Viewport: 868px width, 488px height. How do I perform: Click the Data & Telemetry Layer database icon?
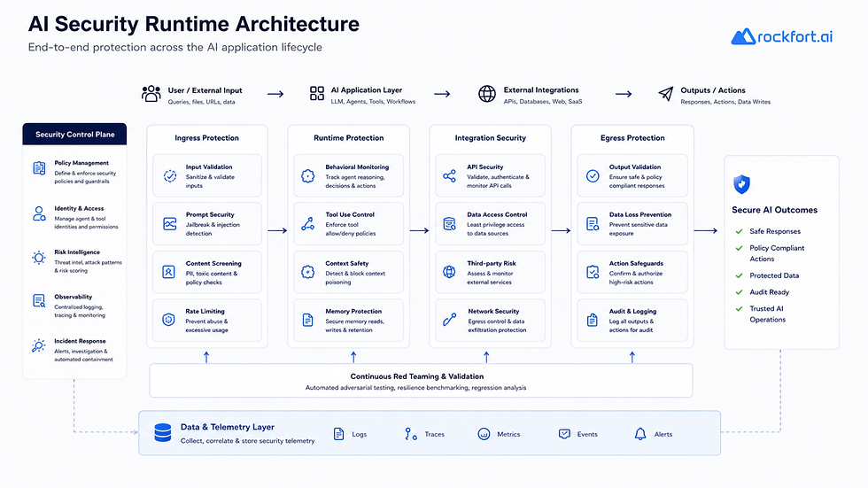163,433
